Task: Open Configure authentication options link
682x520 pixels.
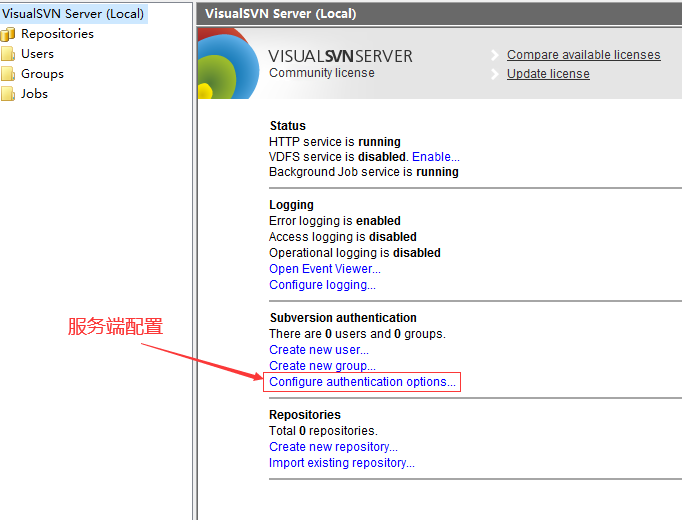Action: coord(362,382)
